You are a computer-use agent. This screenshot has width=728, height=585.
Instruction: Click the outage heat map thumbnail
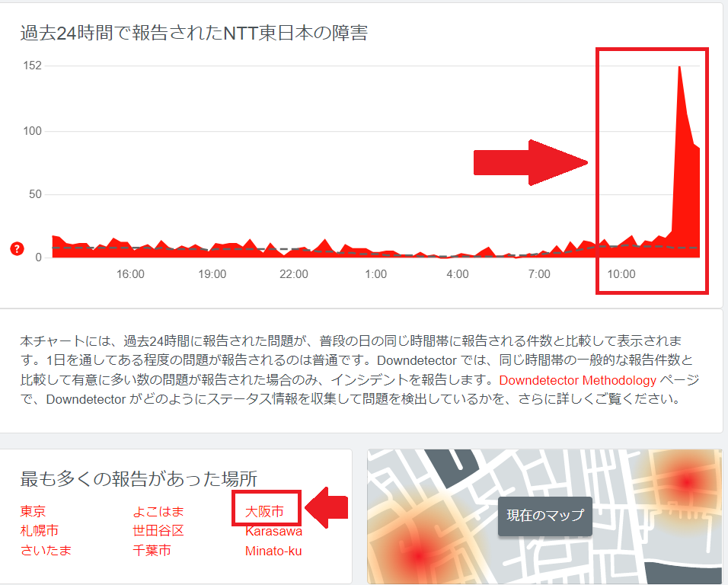click(x=545, y=516)
